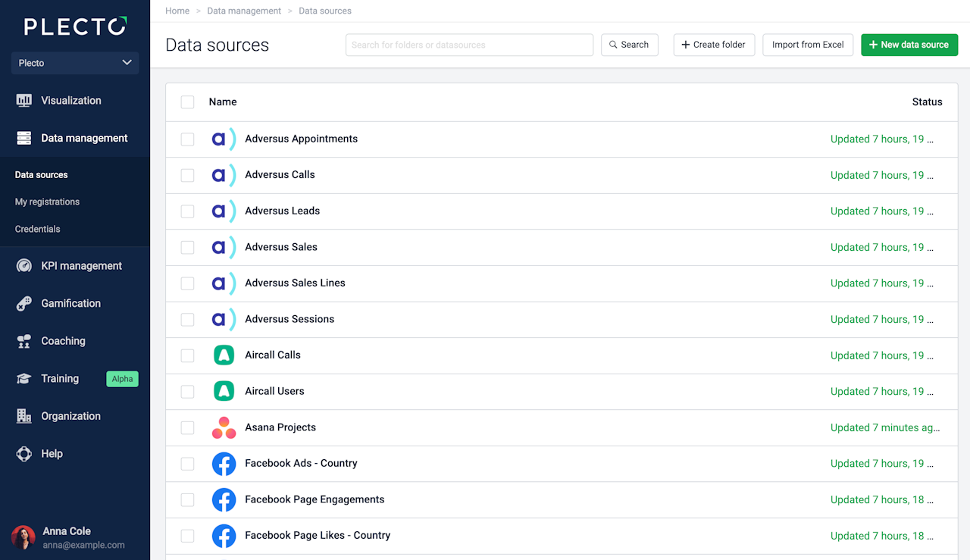Screen dimensions: 970x560
Task: Click the Data sources breadcrumb item
Action: (325, 11)
